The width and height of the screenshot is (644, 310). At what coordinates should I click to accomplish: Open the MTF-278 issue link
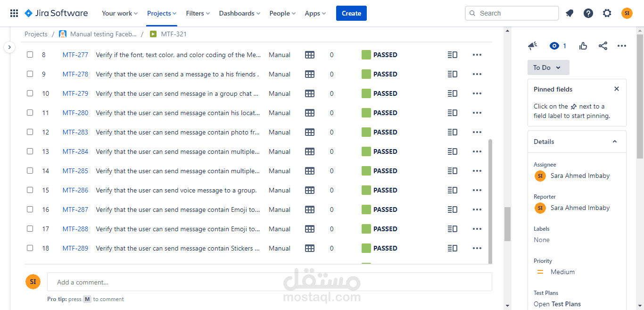tap(75, 74)
